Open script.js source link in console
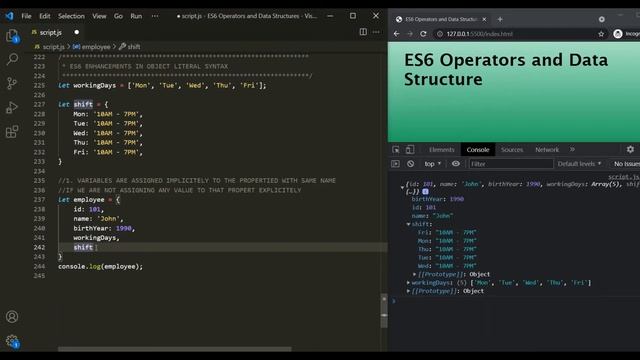 point(624,177)
